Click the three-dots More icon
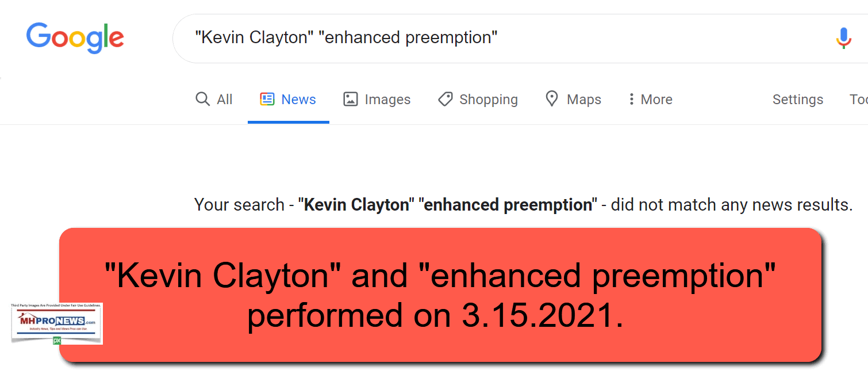Image resolution: width=868 pixels, height=374 pixels. (x=631, y=99)
